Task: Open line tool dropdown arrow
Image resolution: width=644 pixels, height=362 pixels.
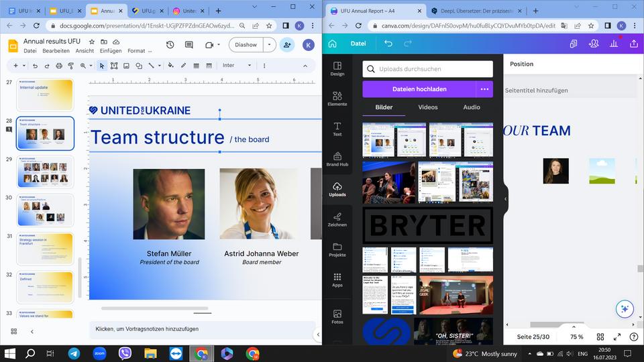Action: 160,66
